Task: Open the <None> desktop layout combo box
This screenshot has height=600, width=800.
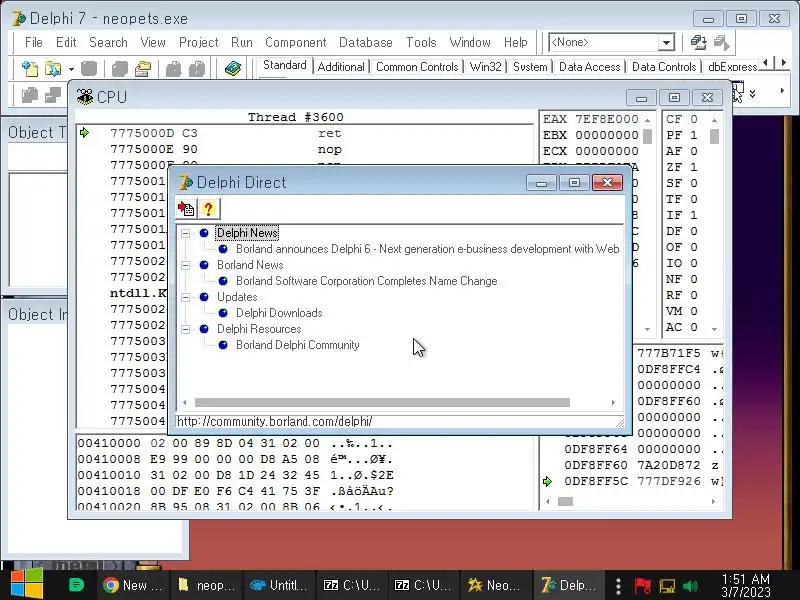Action: [x=611, y=42]
